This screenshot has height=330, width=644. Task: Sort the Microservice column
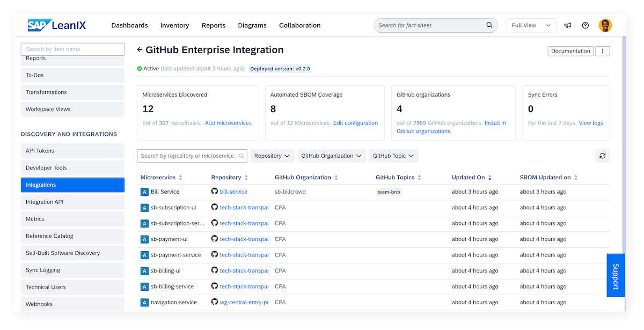pyautogui.click(x=181, y=177)
